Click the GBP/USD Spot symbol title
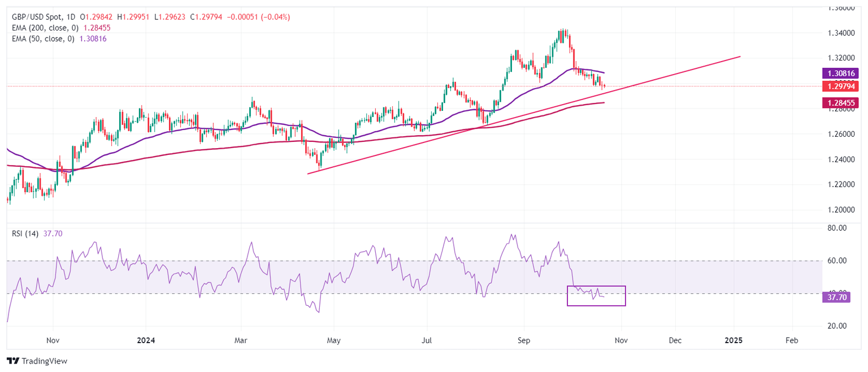Screen dimensions: 868x372 36,17
